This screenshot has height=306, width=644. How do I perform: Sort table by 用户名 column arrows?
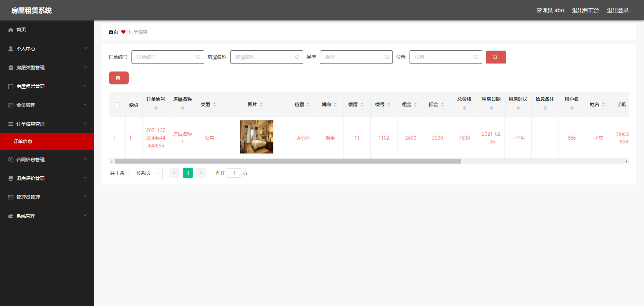point(572,108)
